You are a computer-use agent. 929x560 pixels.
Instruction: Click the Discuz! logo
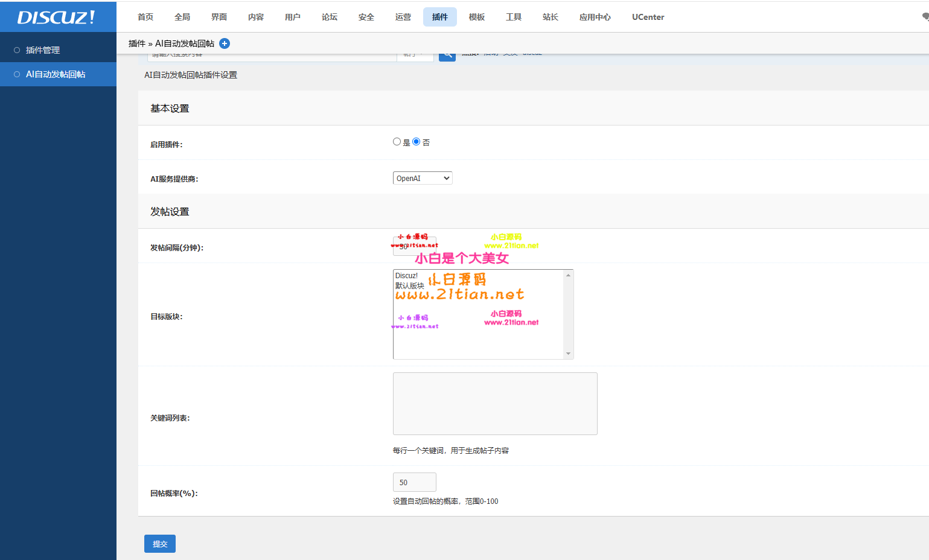tap(56, 17)
